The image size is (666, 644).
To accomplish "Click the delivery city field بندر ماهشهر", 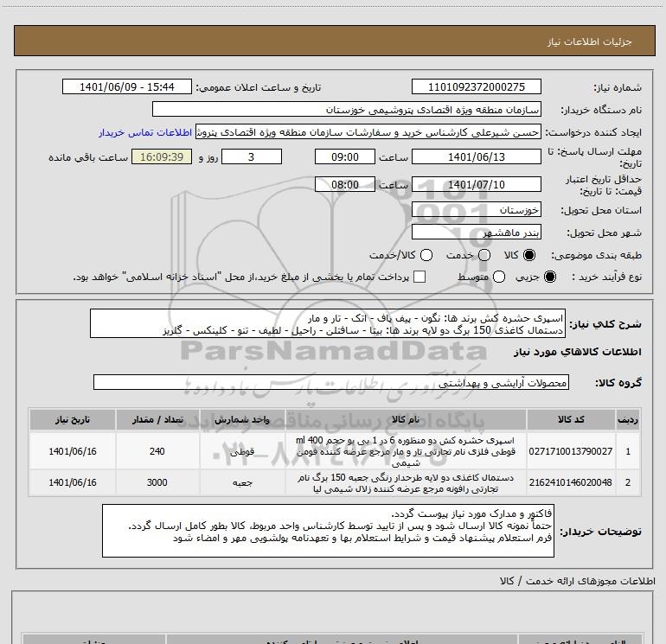I will pyautogui.click(x=476, y=232).
